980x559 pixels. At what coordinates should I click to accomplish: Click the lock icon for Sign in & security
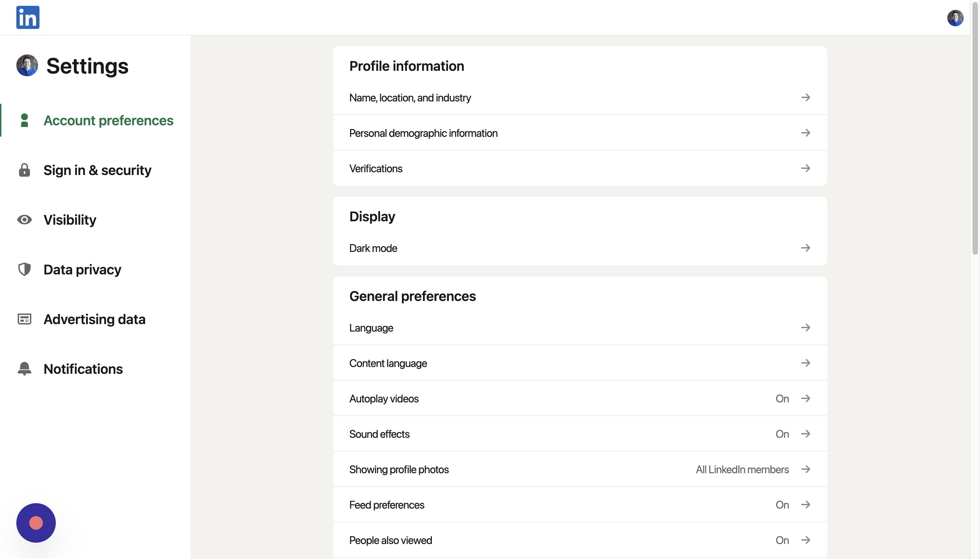[x=24, y=170]
